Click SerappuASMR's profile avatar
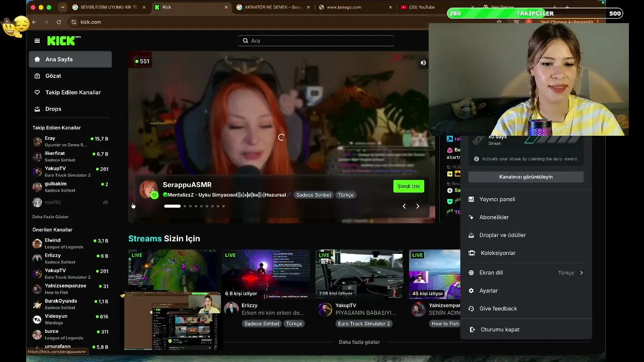This screenshot has height=362, width=644. click(x=148, y=190)
